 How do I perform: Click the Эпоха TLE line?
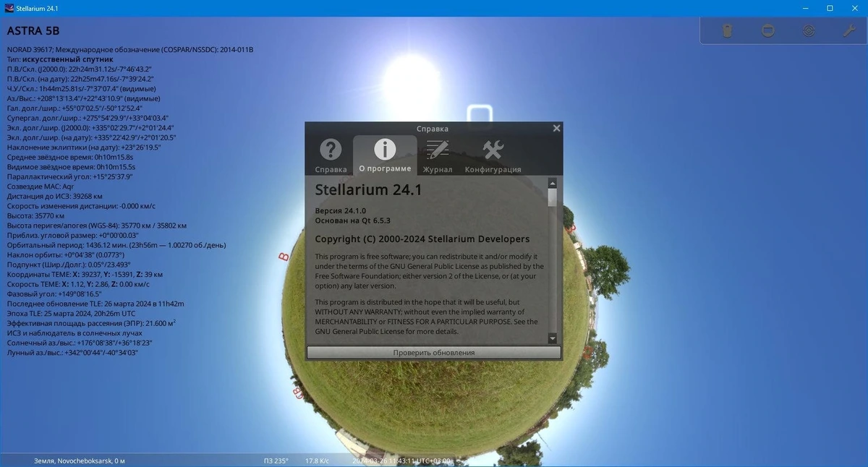coord(71,314)
